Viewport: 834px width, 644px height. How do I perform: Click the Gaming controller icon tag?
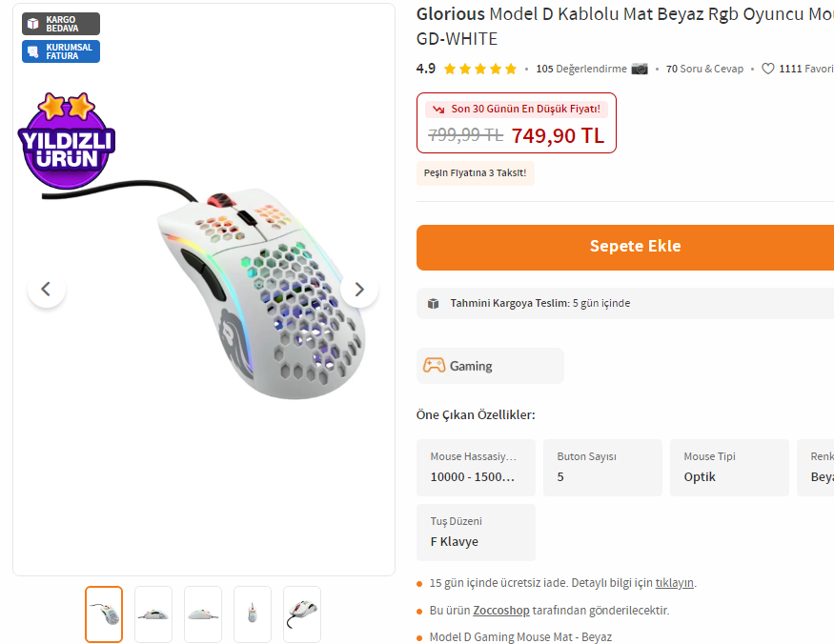434,366
